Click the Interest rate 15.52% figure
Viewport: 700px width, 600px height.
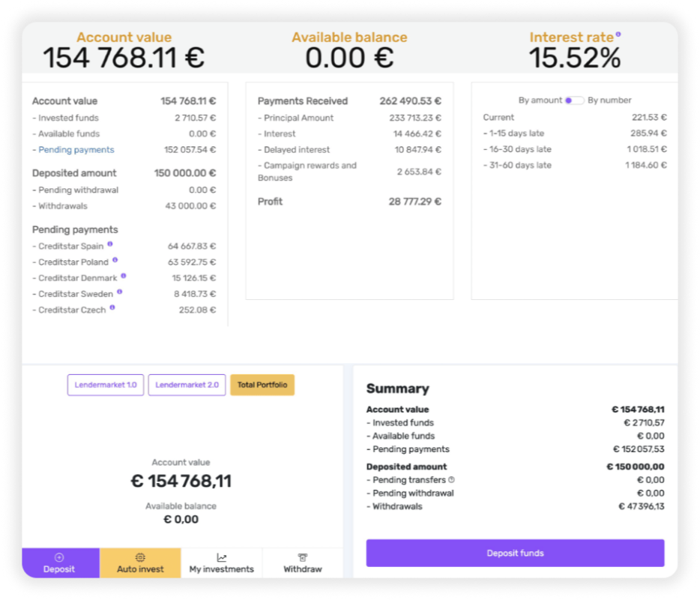click(575, 58)
